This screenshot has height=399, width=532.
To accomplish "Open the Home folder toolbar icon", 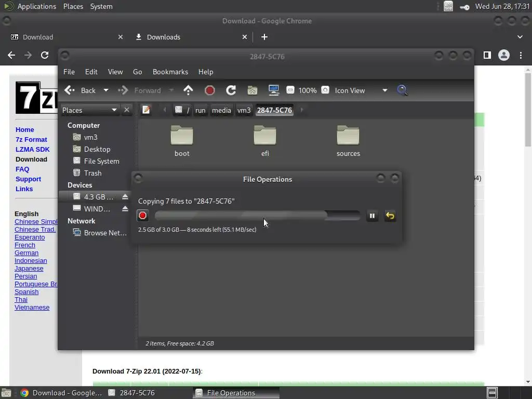I will coord(252,90).
